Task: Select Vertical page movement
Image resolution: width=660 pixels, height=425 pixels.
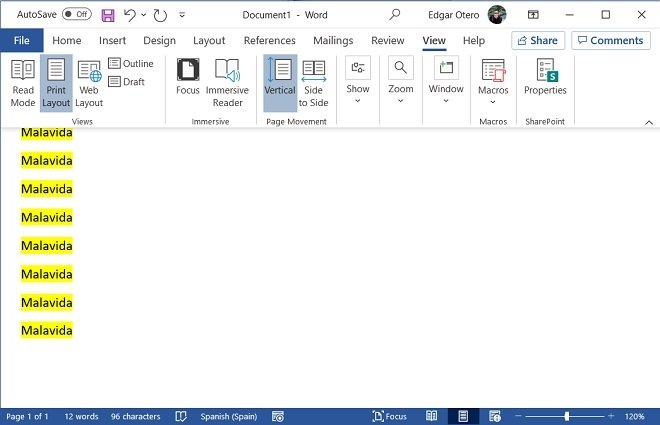Action: pyautogui.click(x=280, y=83)
